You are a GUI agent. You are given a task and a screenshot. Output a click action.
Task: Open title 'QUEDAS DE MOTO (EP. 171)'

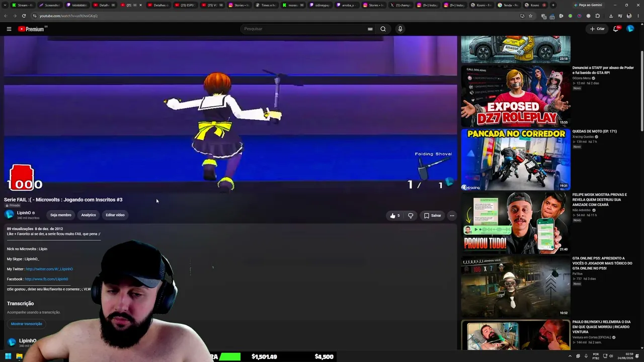coord(594,131)
